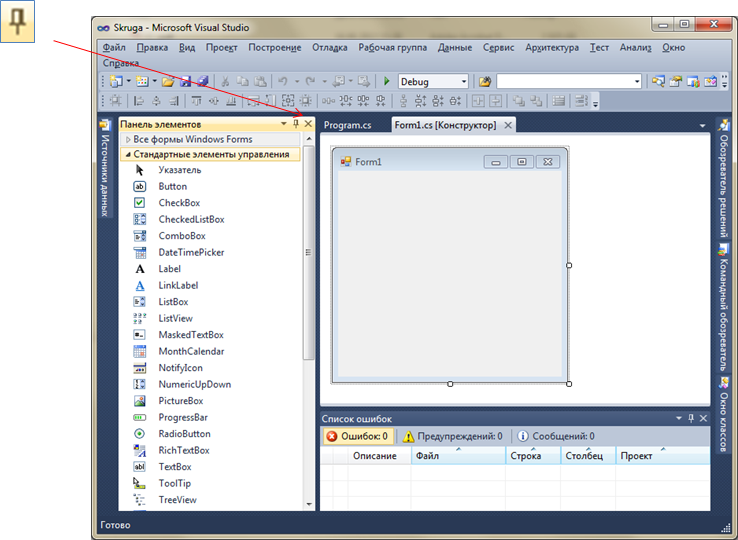738x540 pixels.
Task: Open the Источники данных side panel
Action: (x=105, y=168)
